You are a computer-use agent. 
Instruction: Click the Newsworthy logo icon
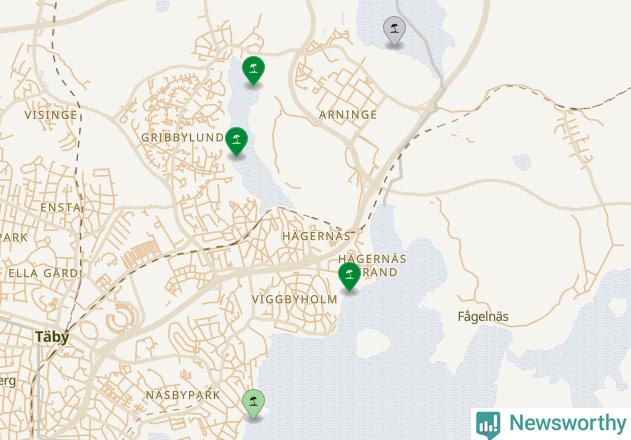click(x=488, y=424)
